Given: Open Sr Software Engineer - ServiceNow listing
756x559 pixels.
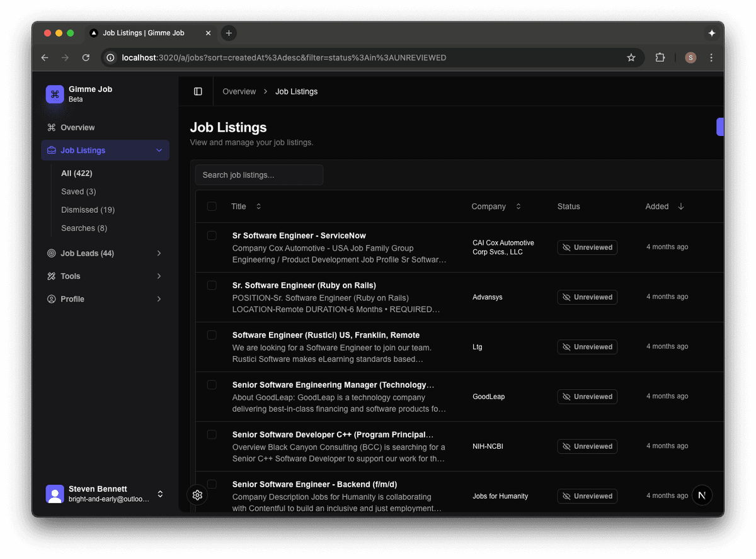Looking at the screenshot, I should pos(299,235).
